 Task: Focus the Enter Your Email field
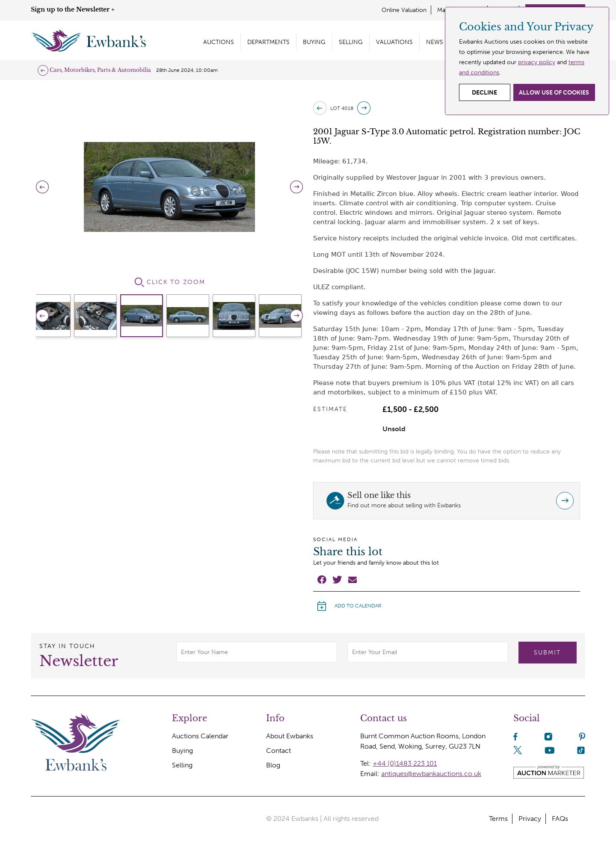tap(428, 652)
